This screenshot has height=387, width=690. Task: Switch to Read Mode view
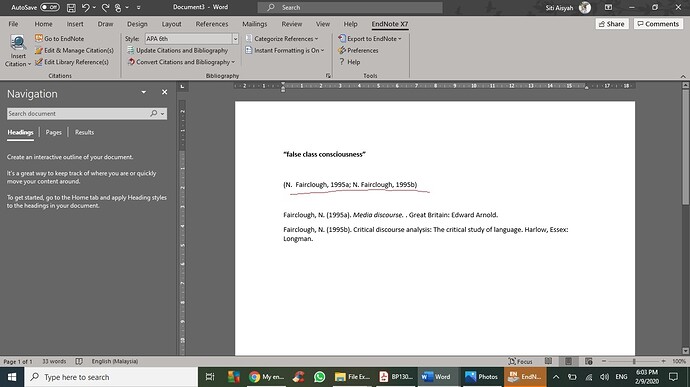pyautogui.click(x=548, y=361)
